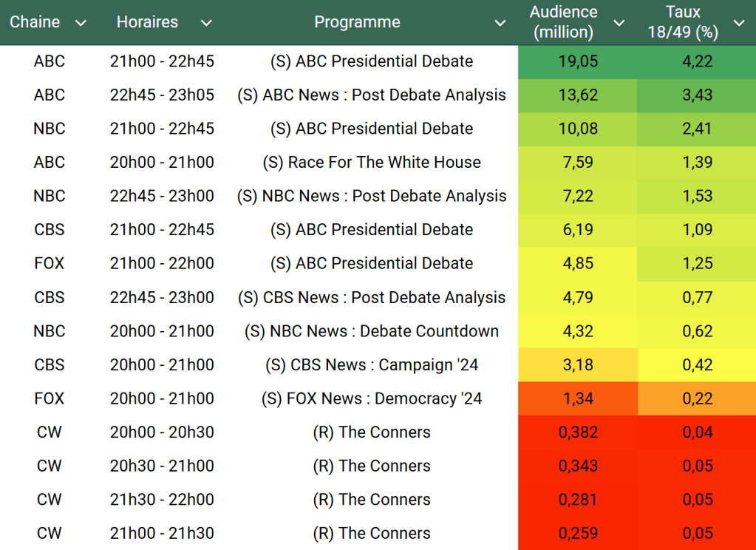Click the Chaine column header label

tap(35, 22)
